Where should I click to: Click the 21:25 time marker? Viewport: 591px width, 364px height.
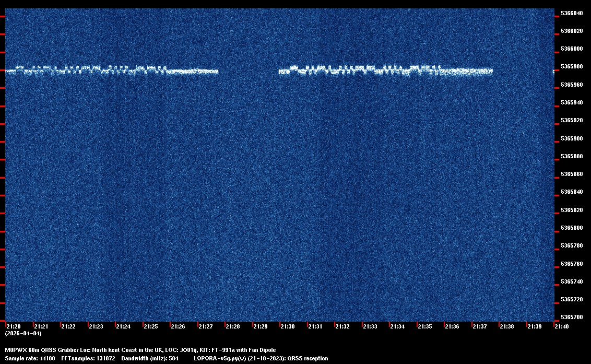point(151,326)
